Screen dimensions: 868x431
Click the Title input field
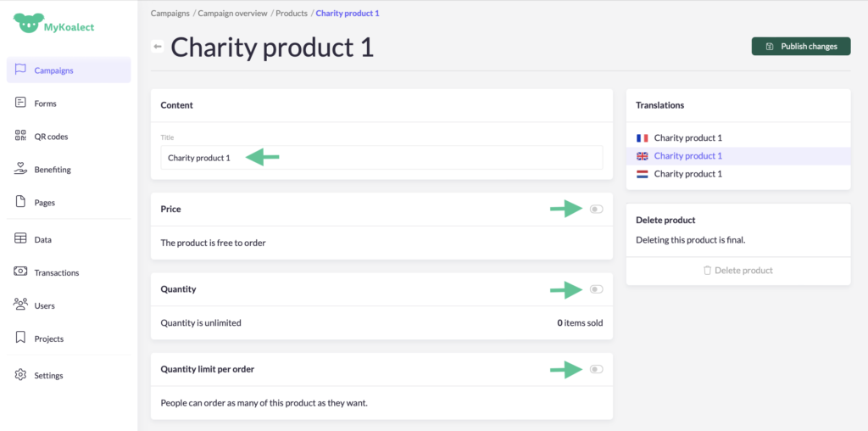tap(381, 158)
